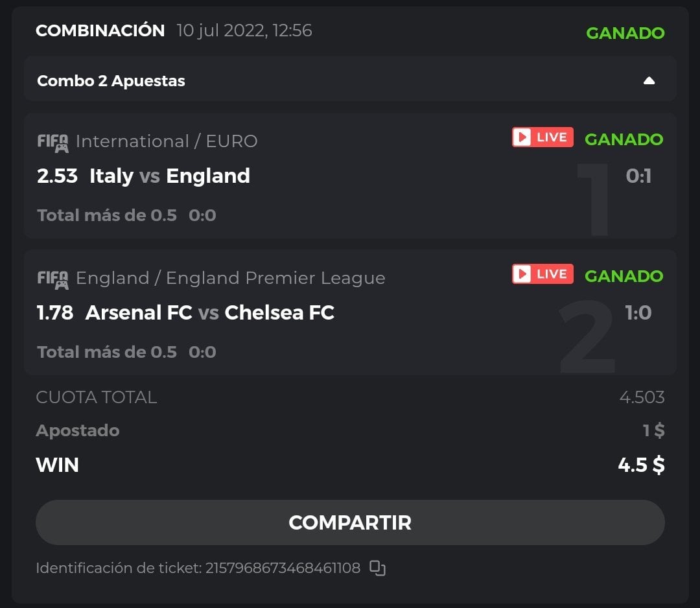Click the ticket identification number text
The height and width of the screenshot is (608, 700).
pyautogui.click(x=283, y=568)
